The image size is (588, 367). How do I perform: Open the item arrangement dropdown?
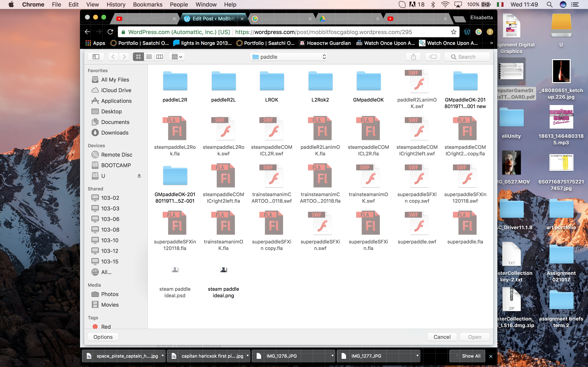click(x=177, y=56)
